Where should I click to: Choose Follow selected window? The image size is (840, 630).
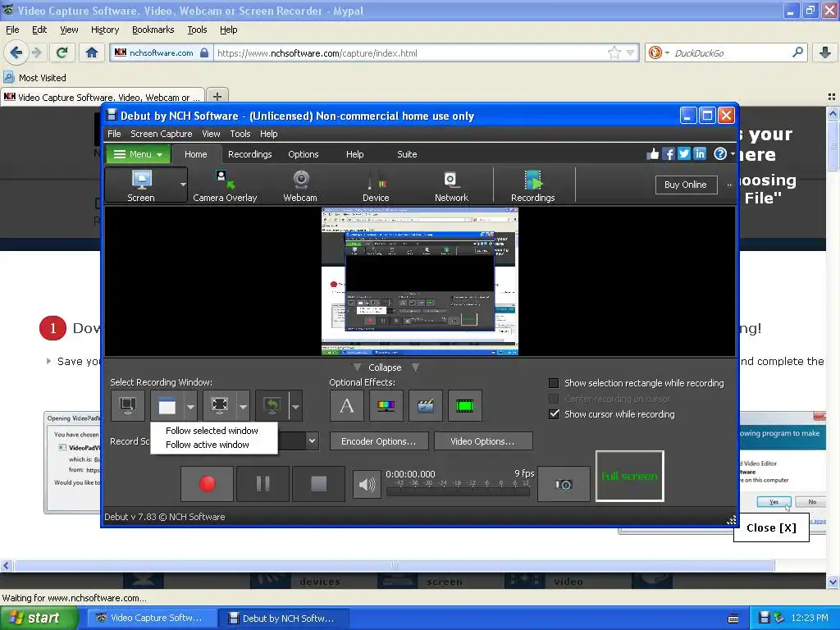click(x=212, y=431)
